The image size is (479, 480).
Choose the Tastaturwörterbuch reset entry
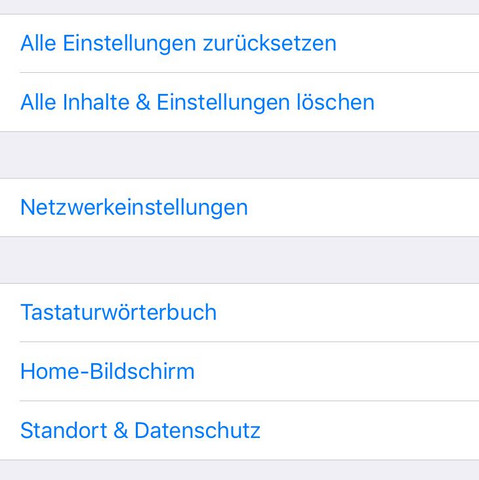[239, 313]
